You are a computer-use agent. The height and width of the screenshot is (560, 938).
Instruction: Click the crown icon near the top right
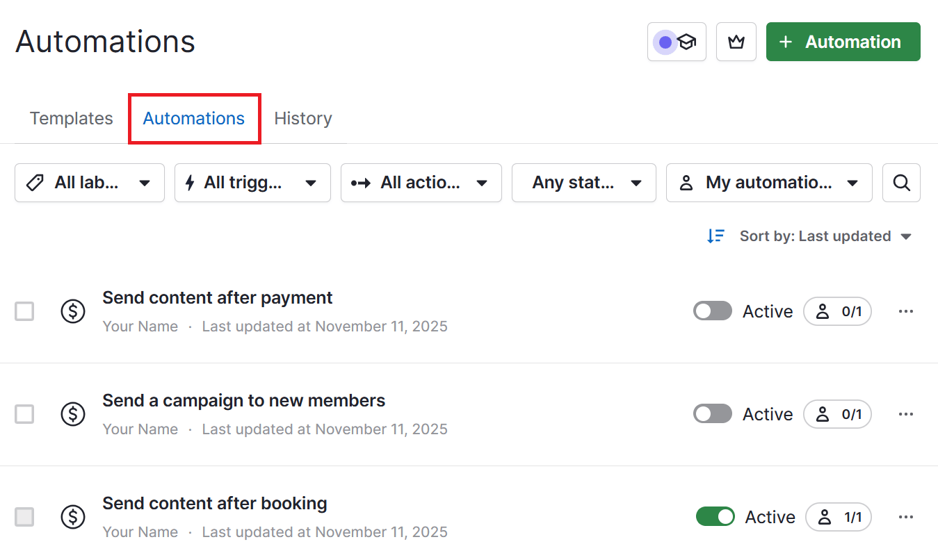pyautogui.click(x=736, y=42)
